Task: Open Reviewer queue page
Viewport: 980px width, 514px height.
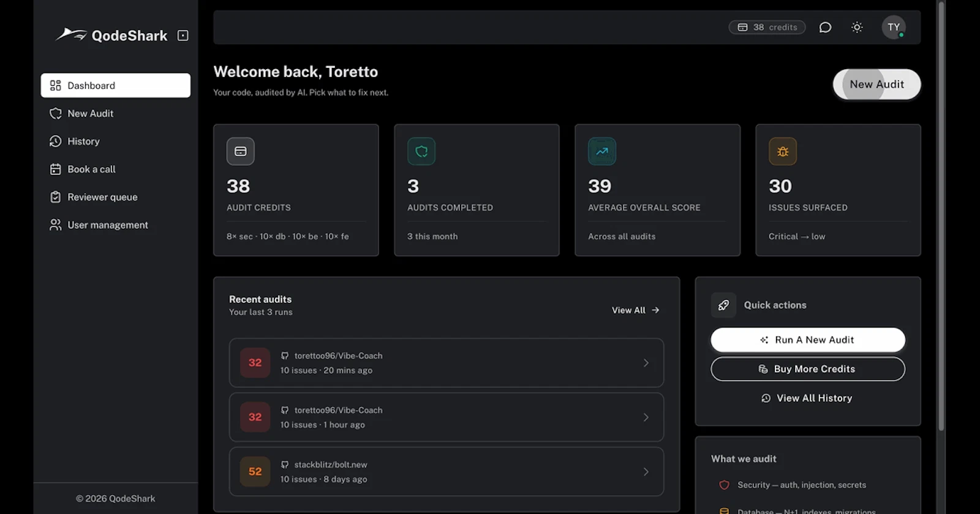Action: point(116,197)
